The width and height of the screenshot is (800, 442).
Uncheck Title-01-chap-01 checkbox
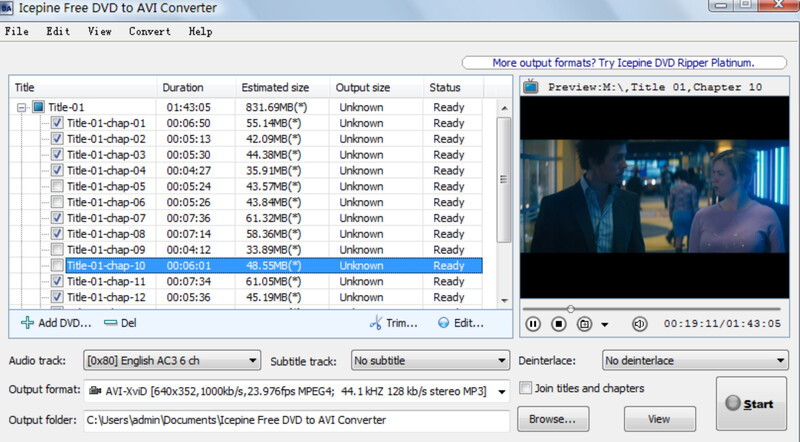pyautogui.click(x=57, y=123)
